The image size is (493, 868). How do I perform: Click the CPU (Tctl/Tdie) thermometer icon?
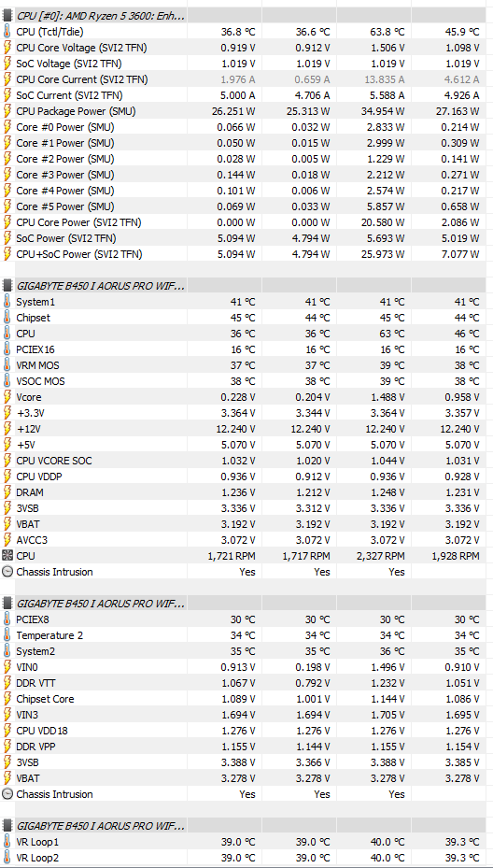point(7,32)
